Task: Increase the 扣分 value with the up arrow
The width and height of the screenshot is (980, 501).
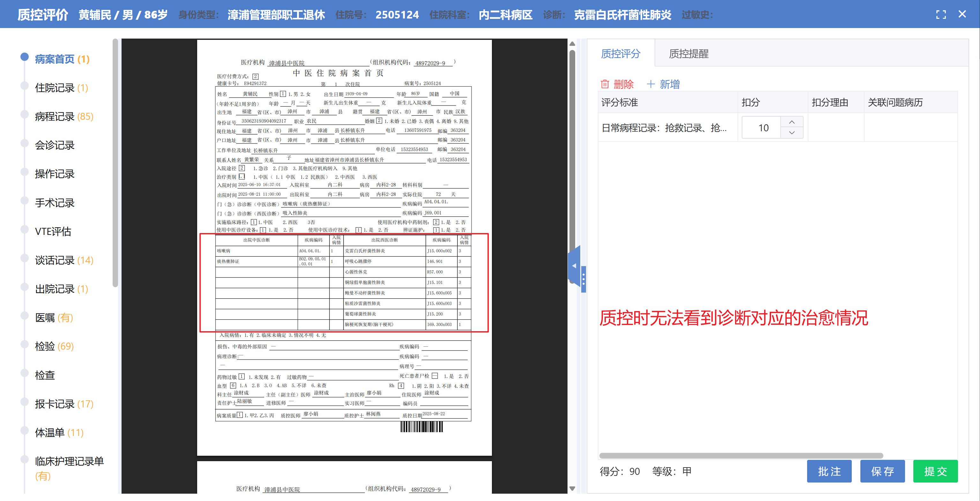Action: point(792,122)
